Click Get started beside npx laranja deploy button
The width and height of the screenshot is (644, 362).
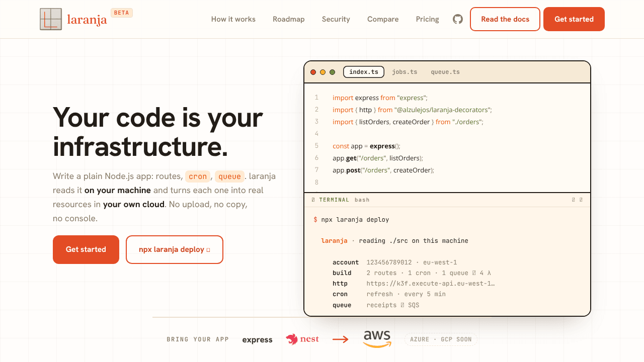86,249
